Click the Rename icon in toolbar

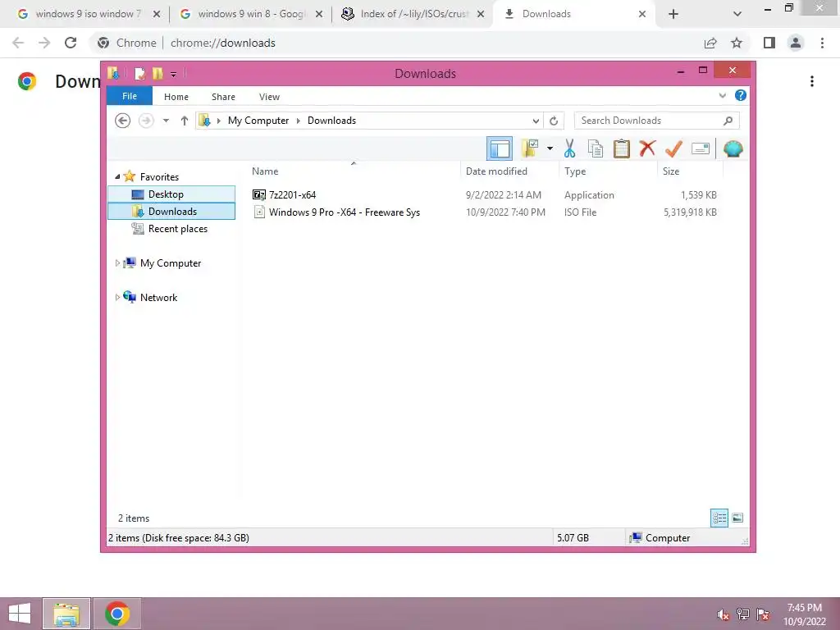701,148
